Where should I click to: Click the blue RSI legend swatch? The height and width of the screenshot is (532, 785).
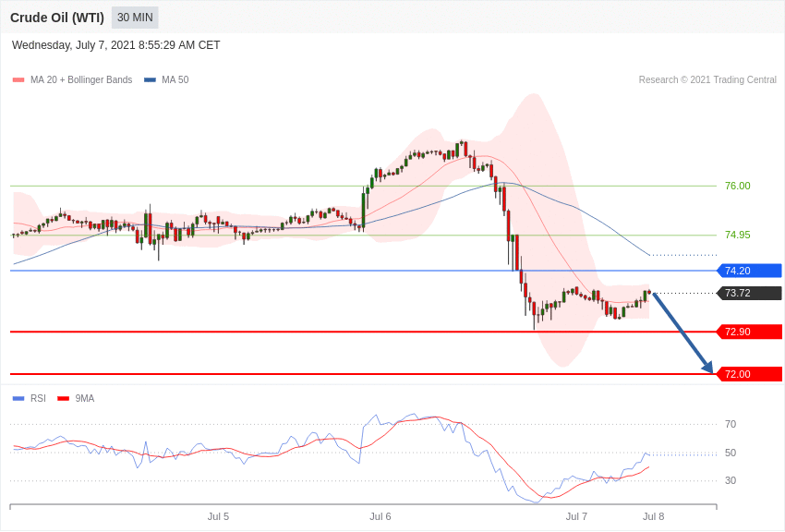pos(18,399)
